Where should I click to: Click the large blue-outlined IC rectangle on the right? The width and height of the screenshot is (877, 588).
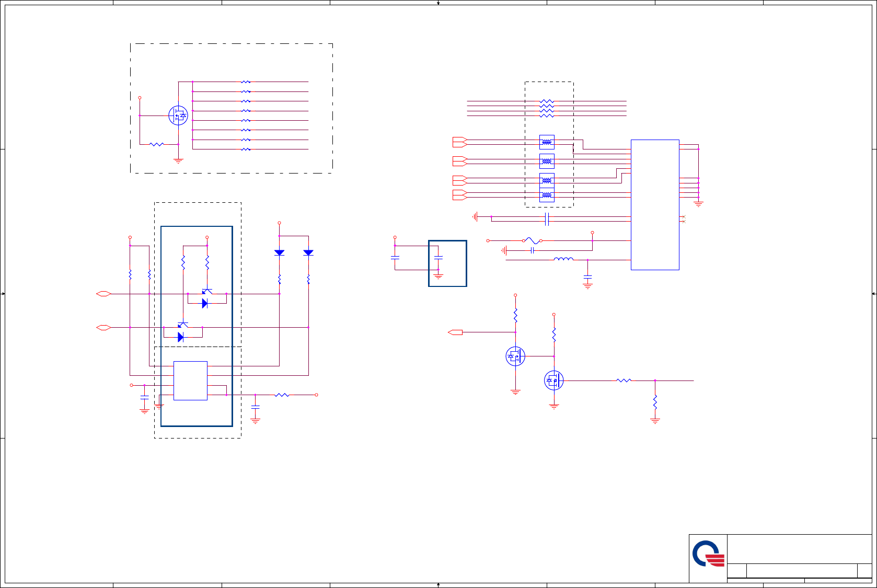click(x=655, y=205)
